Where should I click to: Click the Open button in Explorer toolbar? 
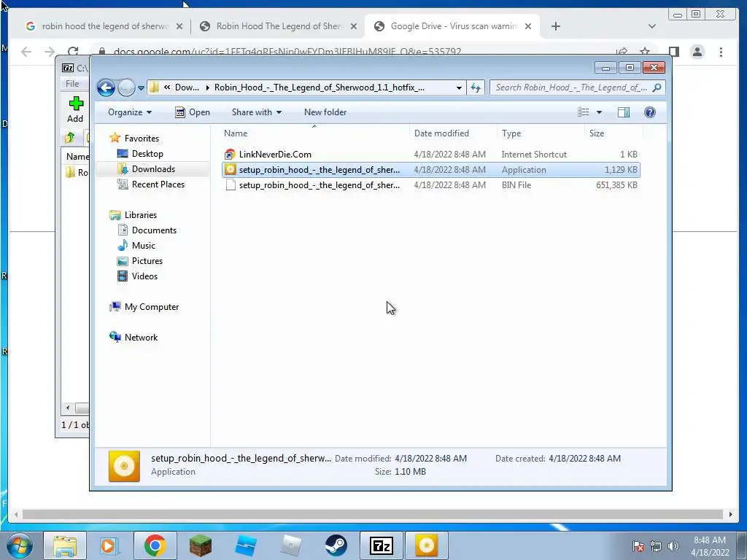point(193,112)
